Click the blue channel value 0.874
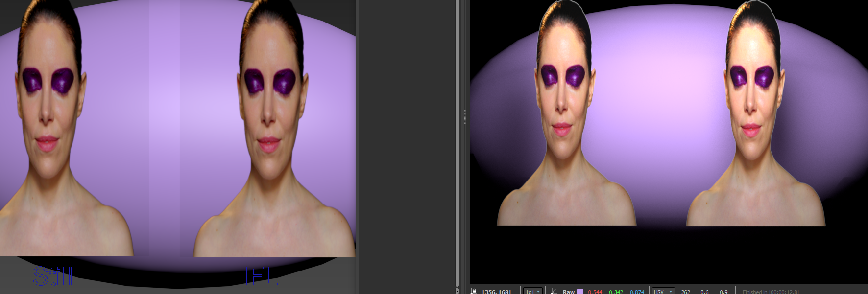The image size is (868, 294). 637,292
